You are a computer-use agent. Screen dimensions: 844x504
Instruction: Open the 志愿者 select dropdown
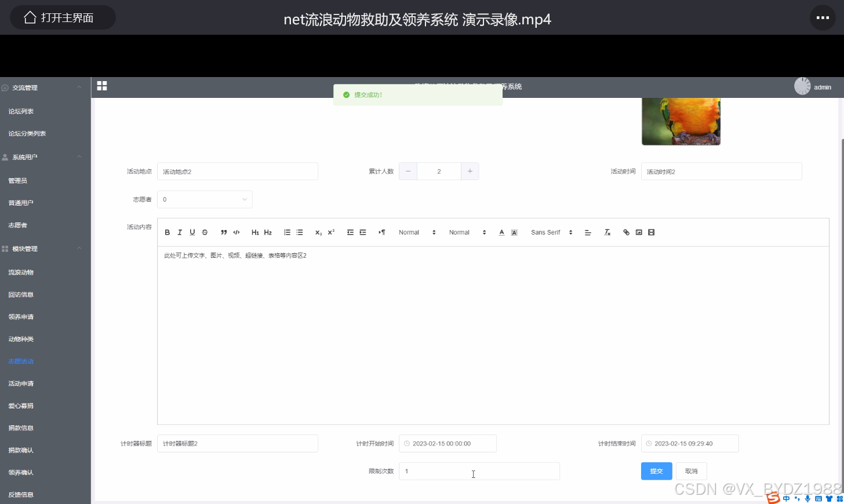coord(205,199)
